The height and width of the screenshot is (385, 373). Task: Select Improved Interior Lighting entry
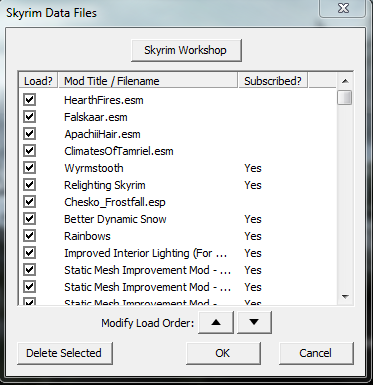pos(145,253)
